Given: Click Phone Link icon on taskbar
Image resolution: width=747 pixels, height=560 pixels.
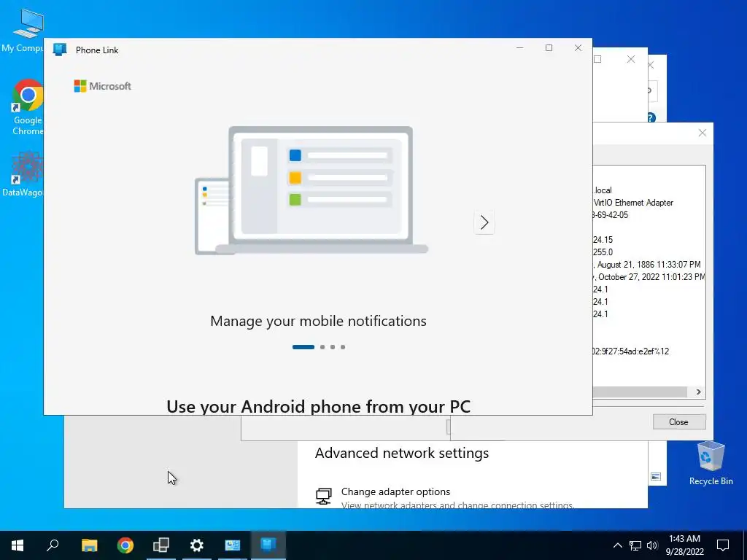Looking at the screenshot, I should tap(268, 545).
